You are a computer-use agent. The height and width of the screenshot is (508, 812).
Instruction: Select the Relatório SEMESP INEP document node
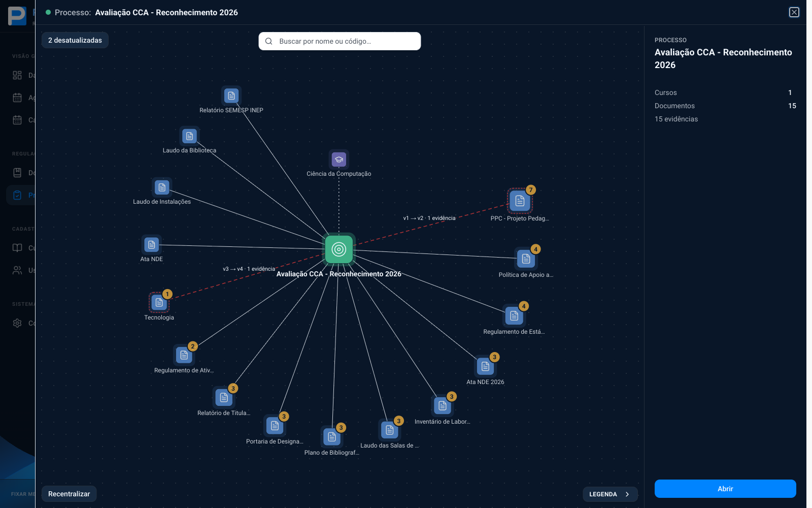[231, 96]
